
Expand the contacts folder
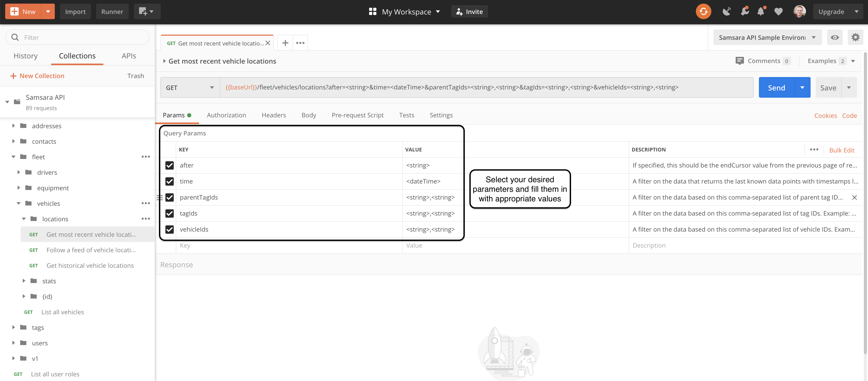click(x=13, y=141)
